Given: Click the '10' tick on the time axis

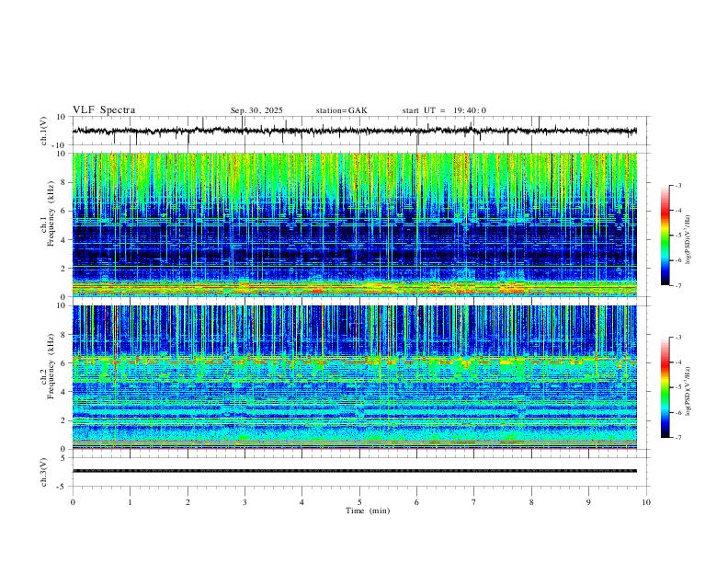Looking at the screenshot, I should click(x=646, y=502).
